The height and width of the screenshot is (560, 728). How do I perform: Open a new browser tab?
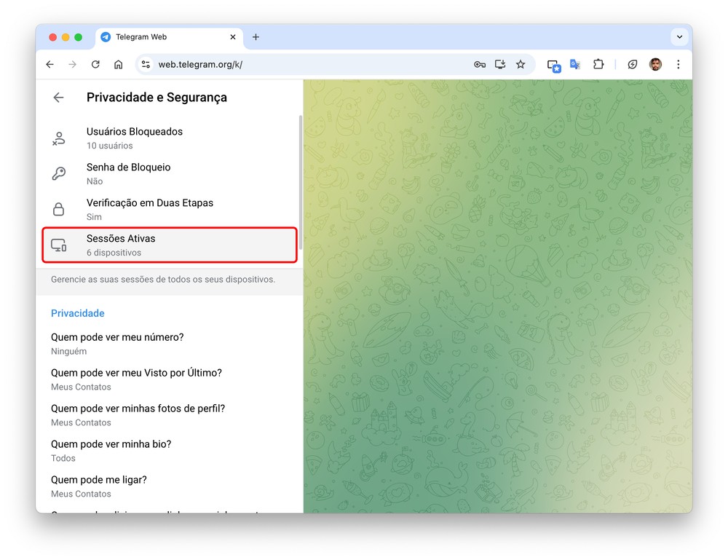pos(256,37)
